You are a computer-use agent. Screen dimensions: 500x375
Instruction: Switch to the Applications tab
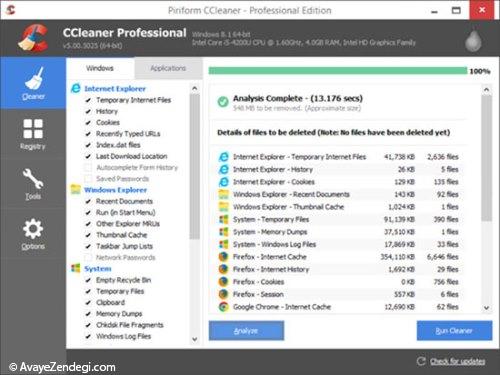pos(168,68)
